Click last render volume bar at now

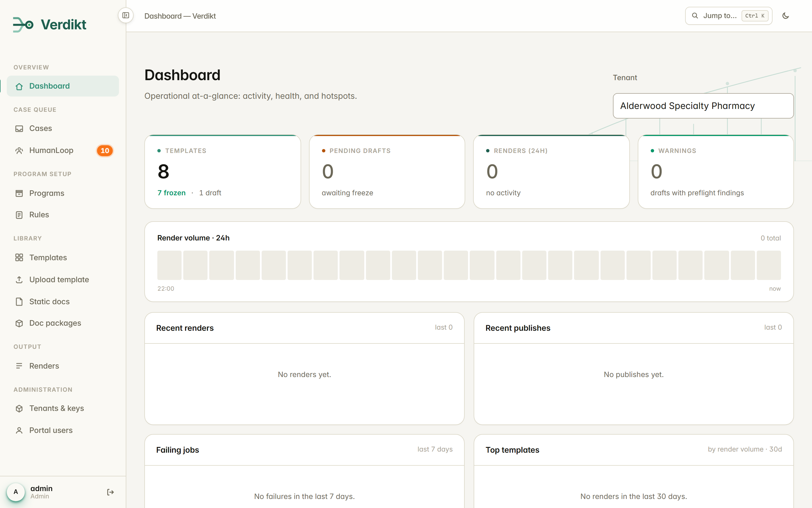[769, 265]
